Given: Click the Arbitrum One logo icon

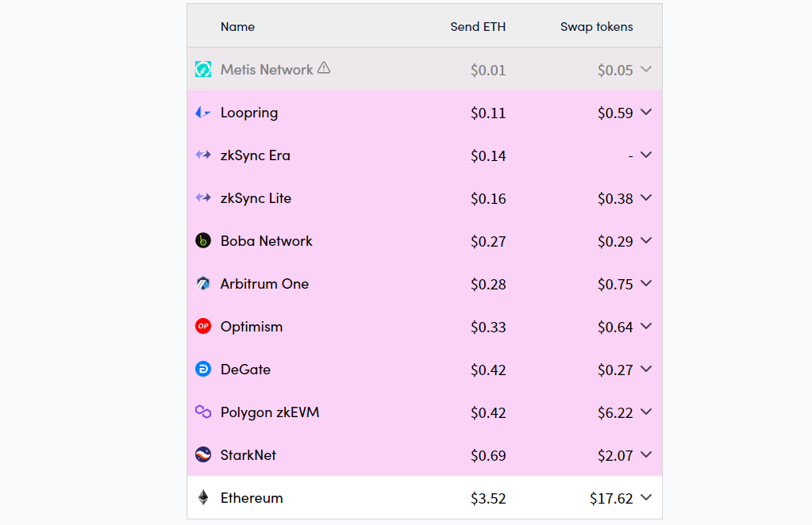Looking at the screenshot, I should coord(203,283).
